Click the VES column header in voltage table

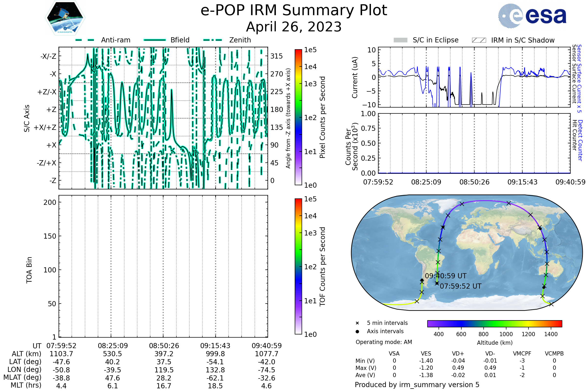(x=426, y=354)
